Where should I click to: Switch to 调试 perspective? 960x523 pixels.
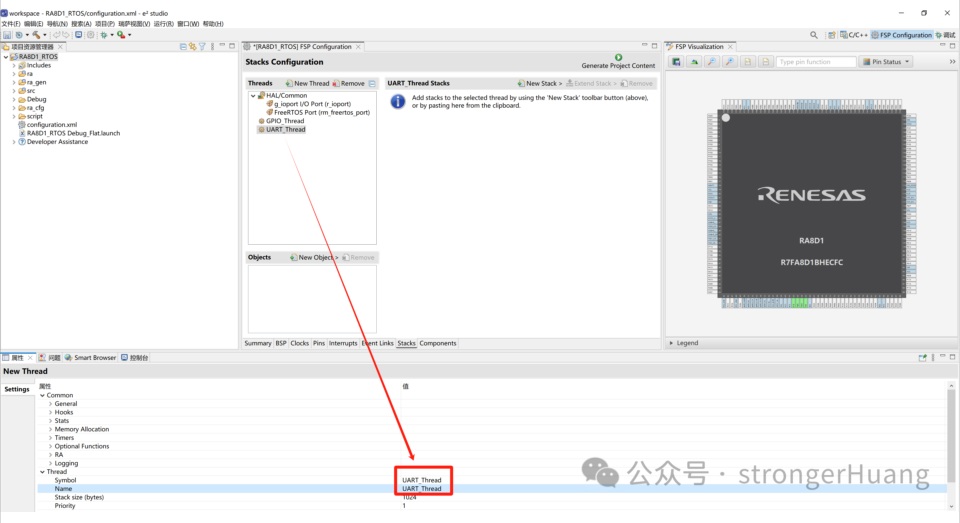coord(945,35)
